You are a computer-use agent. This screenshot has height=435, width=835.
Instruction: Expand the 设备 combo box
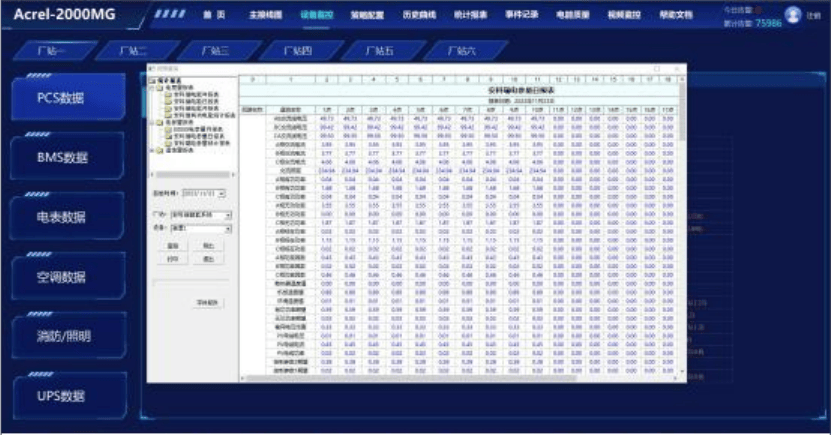pyautogui.click(x=228, y=229)
